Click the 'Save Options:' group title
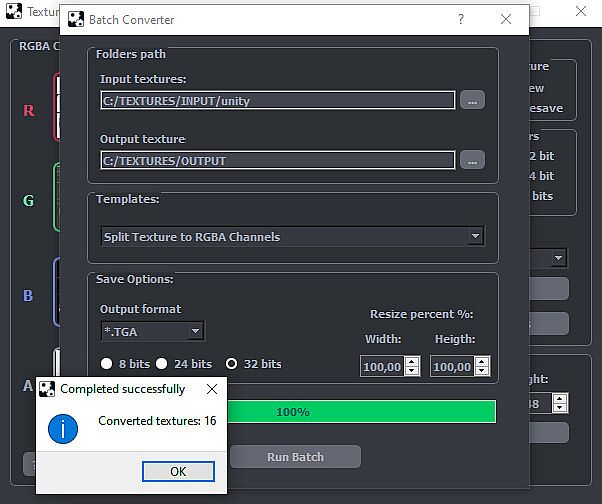Image resolution: width=602 pixels, height=504 pixels. [x=135, y=279]
